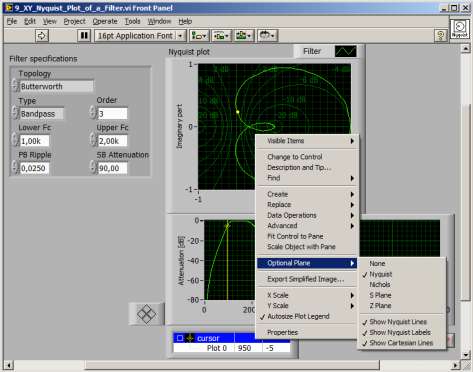Click the Butterworth topology field
Screen dimensions: 473x372
(57, 86)
